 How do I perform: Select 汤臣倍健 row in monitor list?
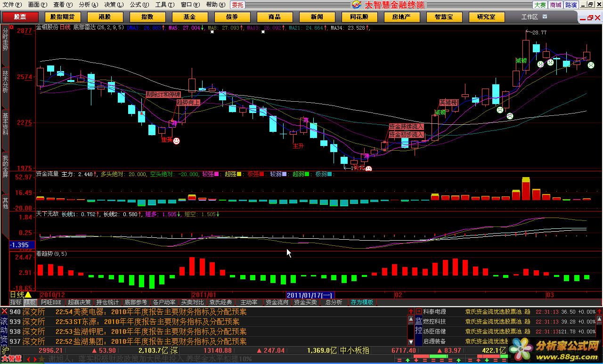509,332
